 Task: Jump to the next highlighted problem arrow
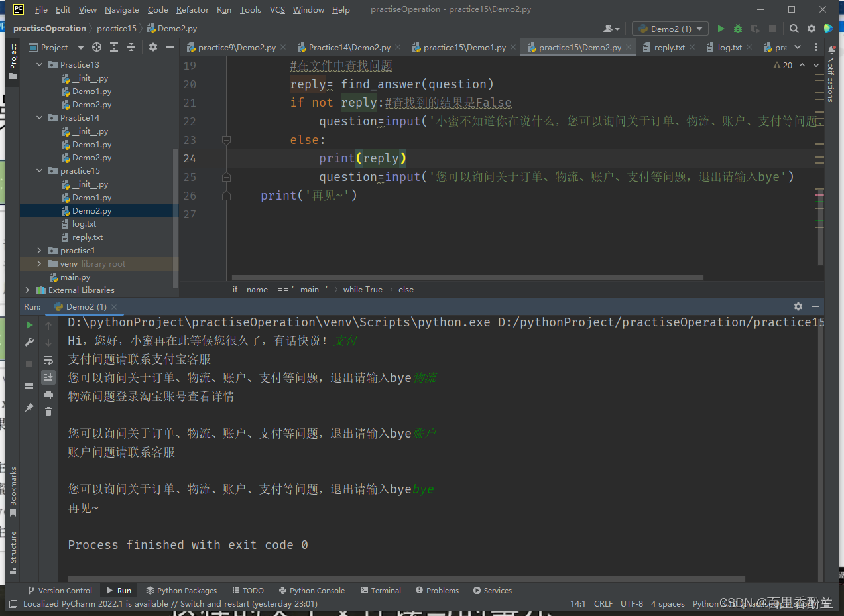coord(816,65)
